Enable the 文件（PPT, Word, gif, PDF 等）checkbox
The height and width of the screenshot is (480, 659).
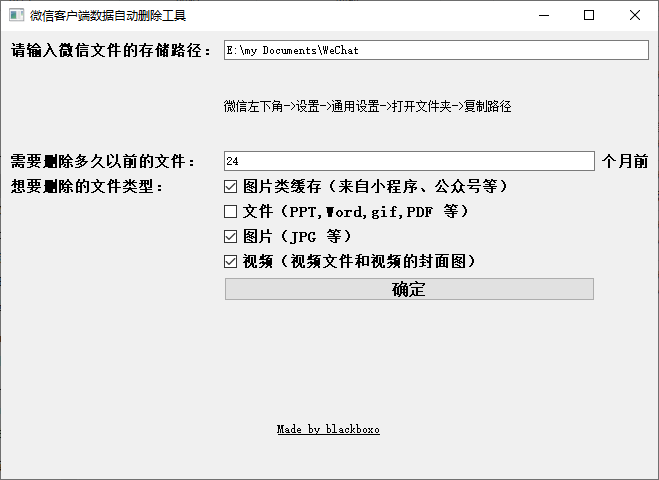click(230, 211)
